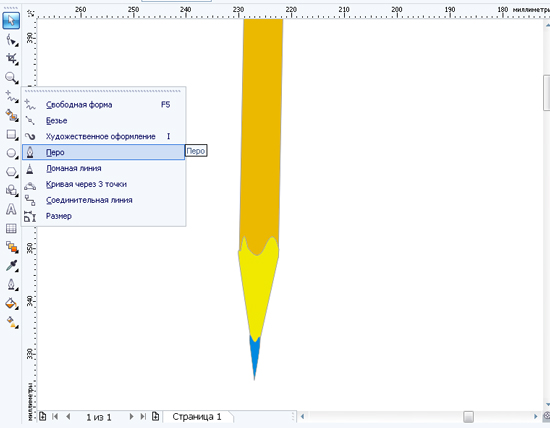Select the Pick (arrow) tool
This screenshot has height=428, width=550.
11,21
